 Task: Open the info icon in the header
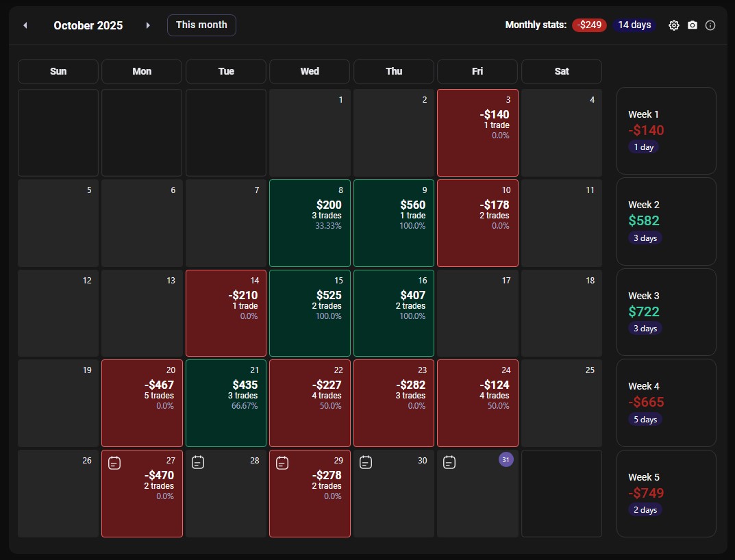coord(710,25)
